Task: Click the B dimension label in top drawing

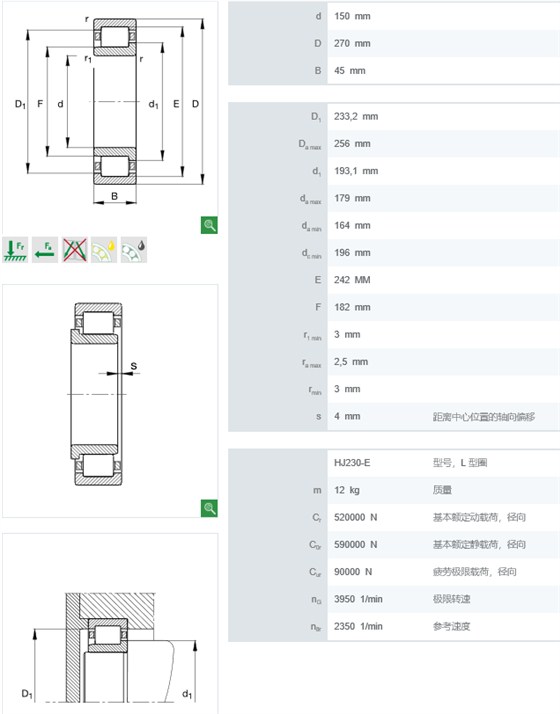Action: click(114, 196)
